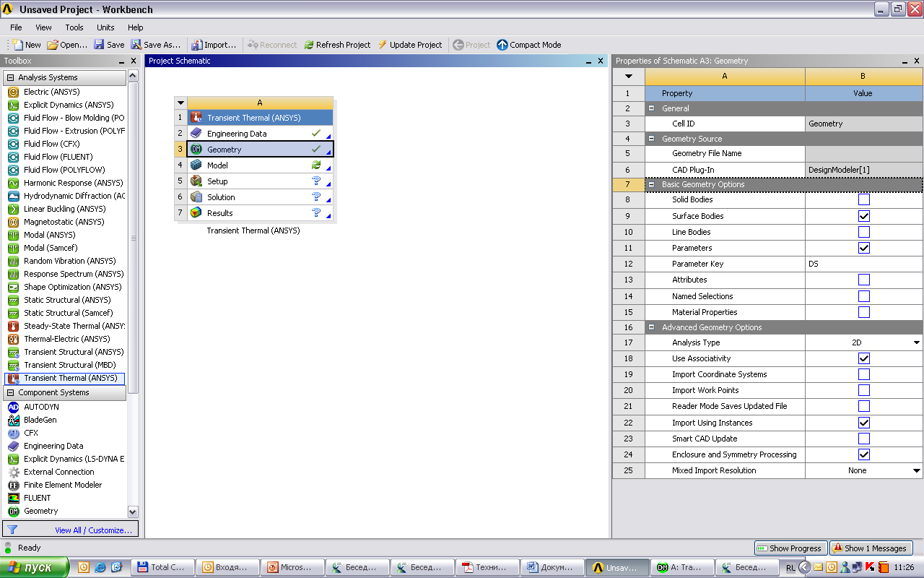Uncheck Use Associativity checkbox

coord(864,358)
